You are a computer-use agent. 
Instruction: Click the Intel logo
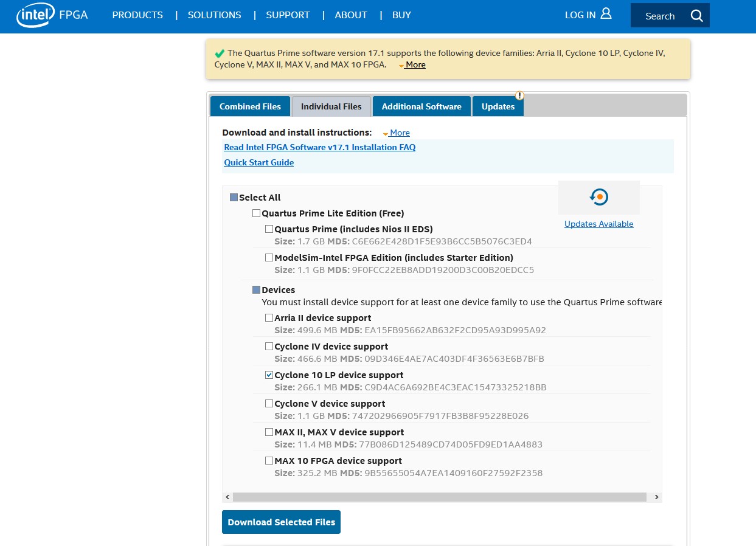pos(36,15)
